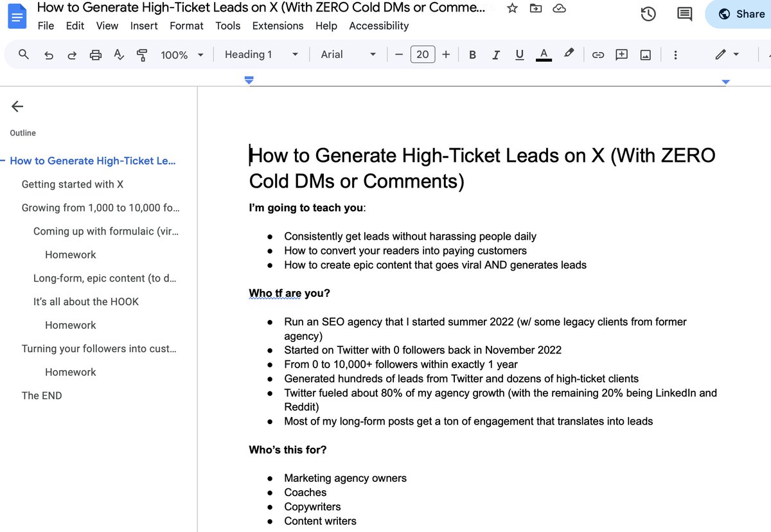771x532 pixels.
Task: Open the 100% zoom dropdown
Action: pyautogui.click(x=182, y=55)
